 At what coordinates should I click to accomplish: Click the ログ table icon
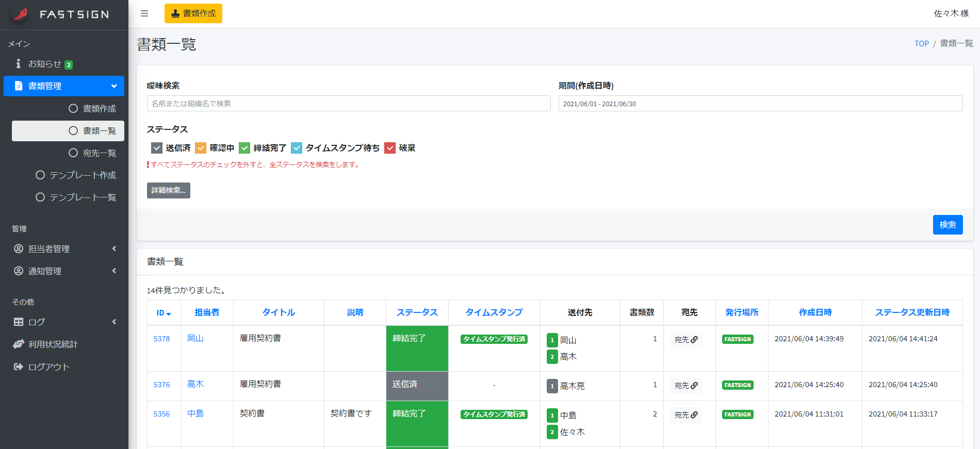19,322
